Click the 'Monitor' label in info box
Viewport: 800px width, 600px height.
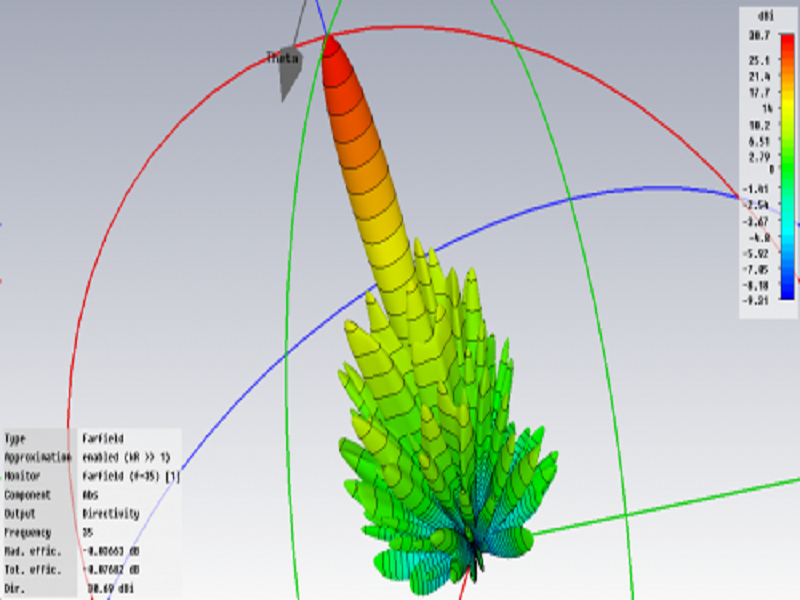pyautogui.click(x=22, y=476)
